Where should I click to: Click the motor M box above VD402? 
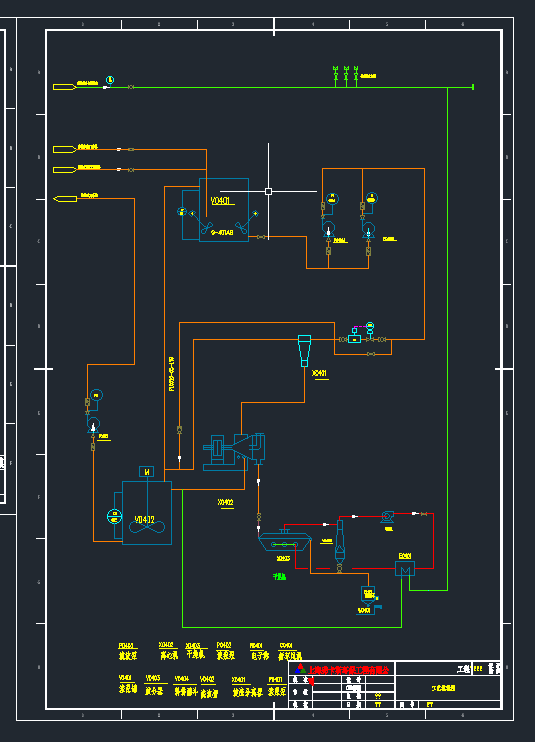click(147, 472)
